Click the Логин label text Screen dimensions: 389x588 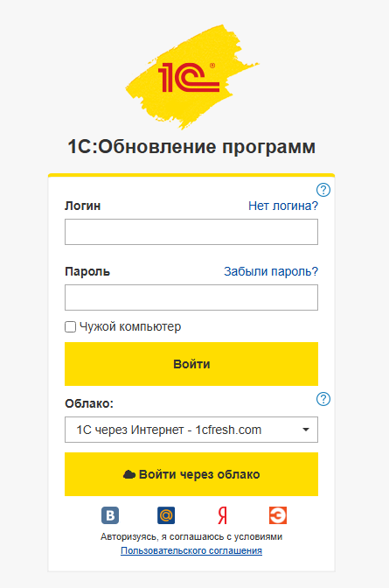[83, 206]
